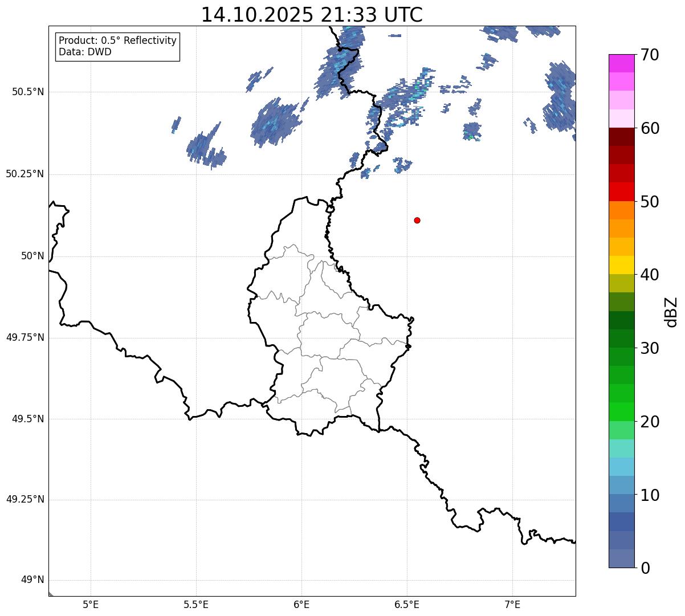Click the '10' colorbar tick label
The width and height of the screenshot is (685, 616).
click(650, 495)
